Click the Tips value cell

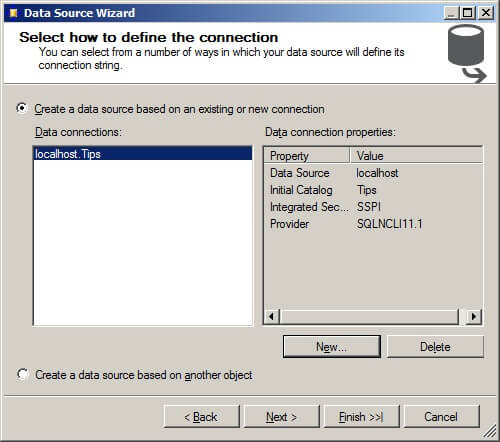point(367,190)
